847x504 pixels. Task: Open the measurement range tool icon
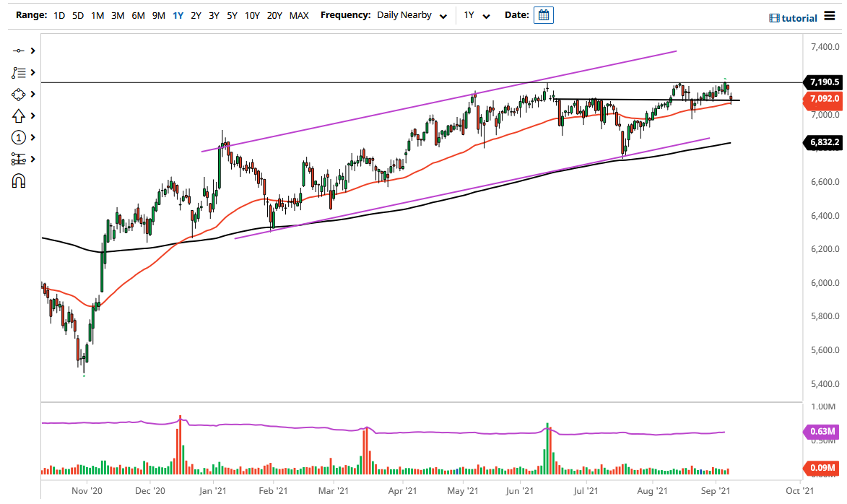click(x=18, y=159)
